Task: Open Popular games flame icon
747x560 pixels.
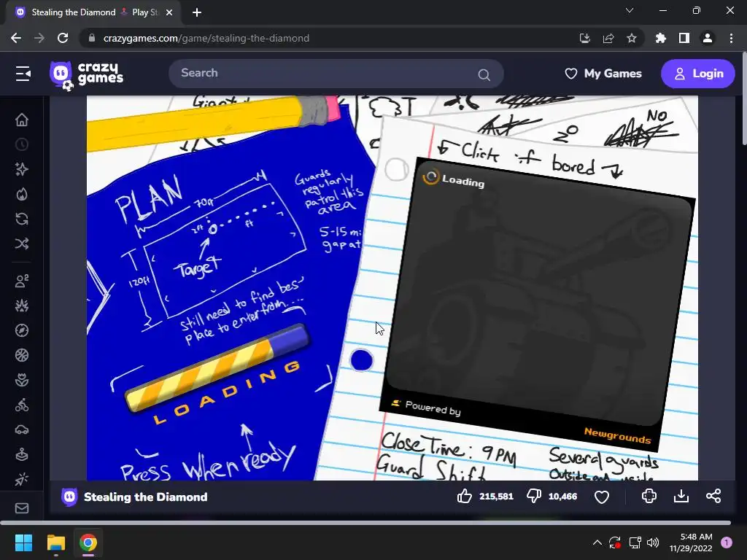Action: tap(22, 194)
